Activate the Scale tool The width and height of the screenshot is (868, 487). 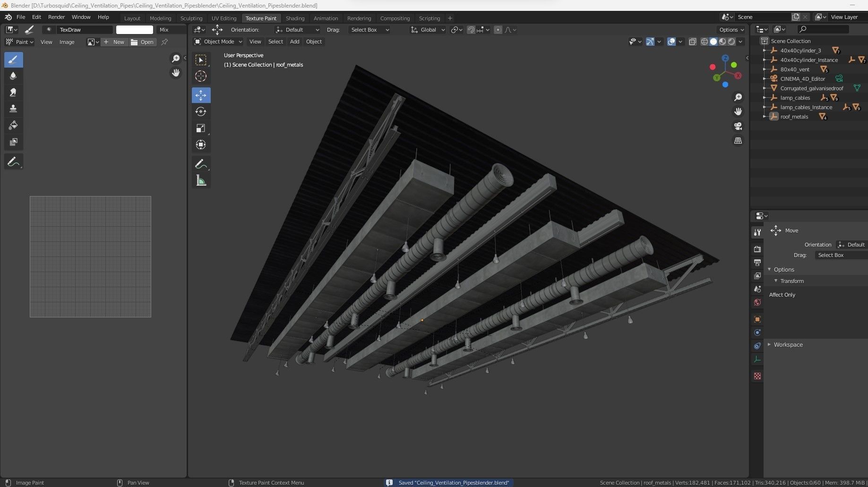pos(201,128)
